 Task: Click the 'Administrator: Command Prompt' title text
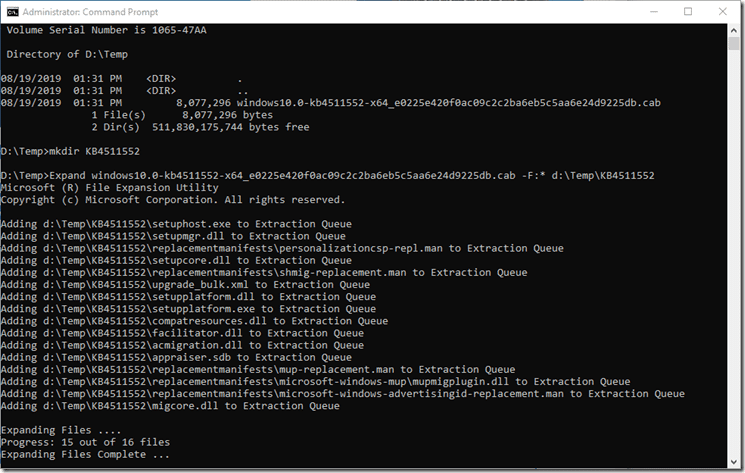point(90,12)
